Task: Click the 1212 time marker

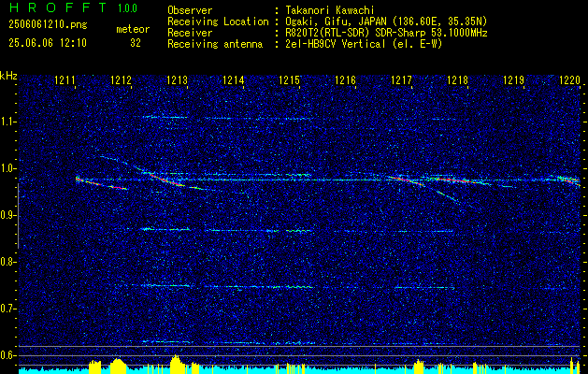Action: click(x=122, y=79)
